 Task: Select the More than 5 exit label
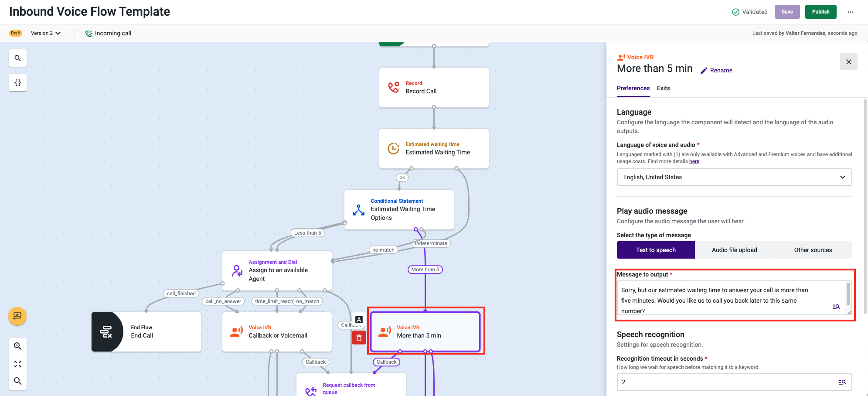click(x=425, y=270)
